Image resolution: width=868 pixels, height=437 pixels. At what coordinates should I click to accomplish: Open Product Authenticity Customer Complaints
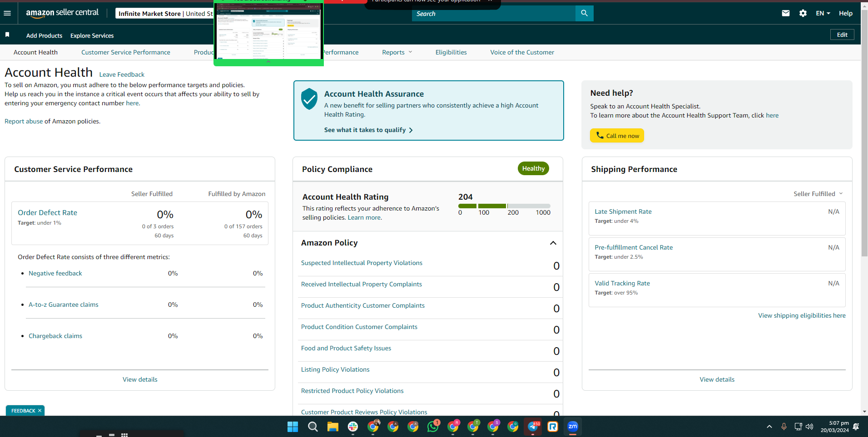pyautogui.click(x=363, y=305)
